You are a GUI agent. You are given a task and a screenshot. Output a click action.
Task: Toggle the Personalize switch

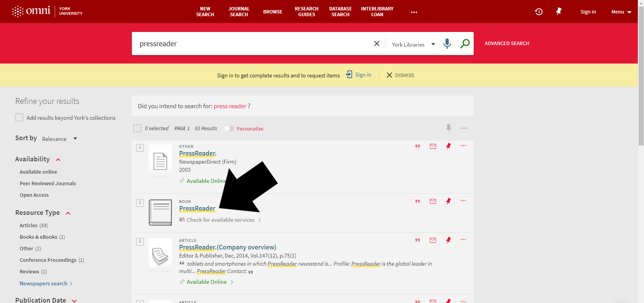click(229, 129)
